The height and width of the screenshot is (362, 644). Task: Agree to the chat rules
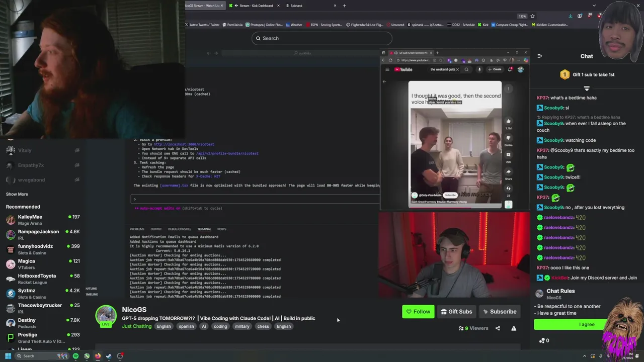pyautogui.click(x=587, y=324)
